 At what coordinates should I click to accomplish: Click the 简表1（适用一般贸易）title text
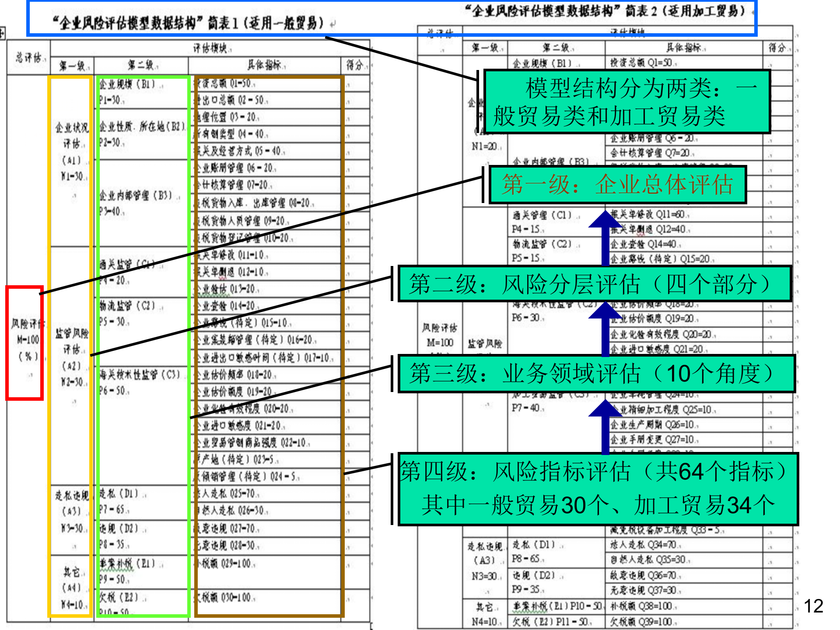188,23
